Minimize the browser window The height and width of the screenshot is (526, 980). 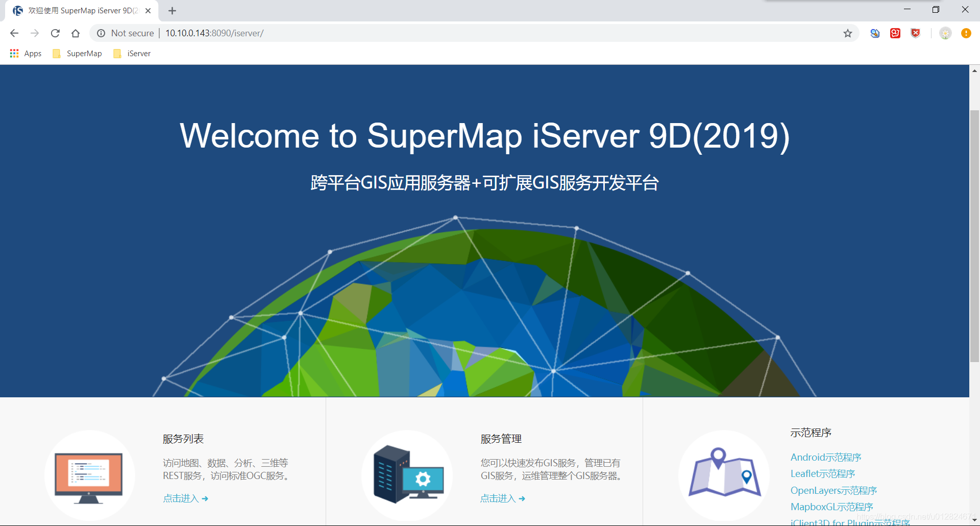907,10
